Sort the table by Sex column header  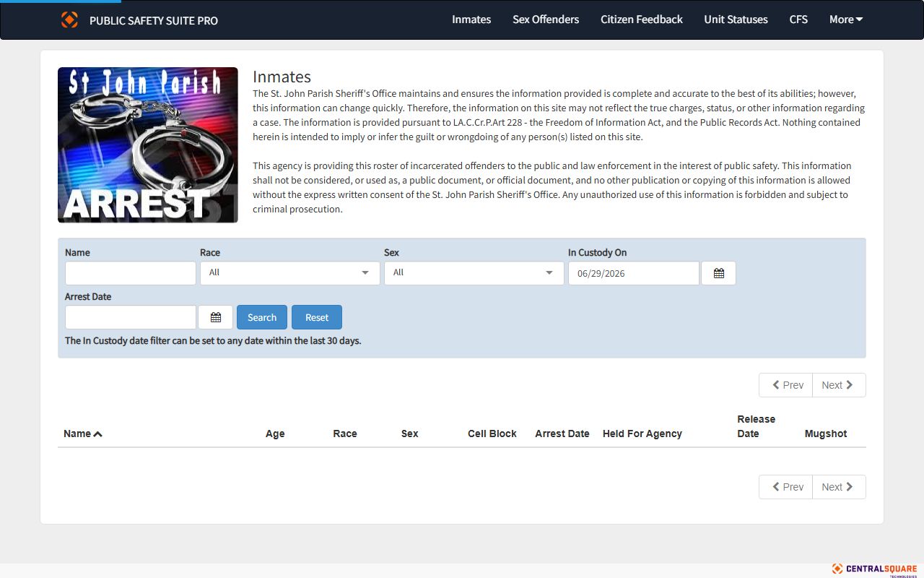point(410,433)
